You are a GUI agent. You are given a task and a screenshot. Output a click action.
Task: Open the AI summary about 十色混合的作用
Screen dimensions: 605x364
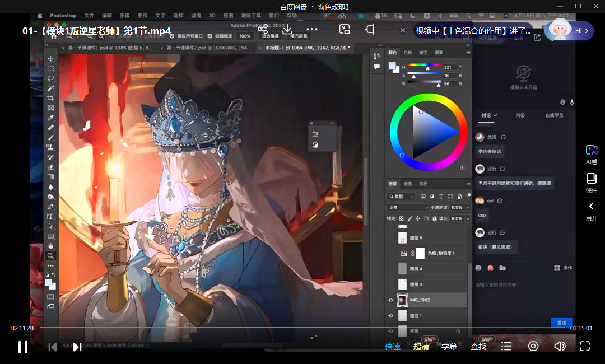pyautogui.click(x=473, y=31)
